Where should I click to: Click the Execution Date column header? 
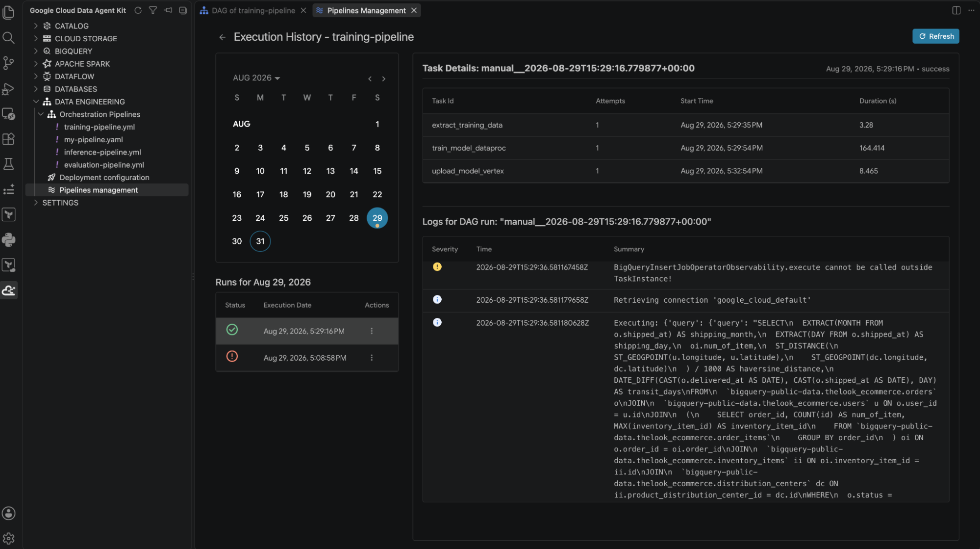tap(287, 305)
